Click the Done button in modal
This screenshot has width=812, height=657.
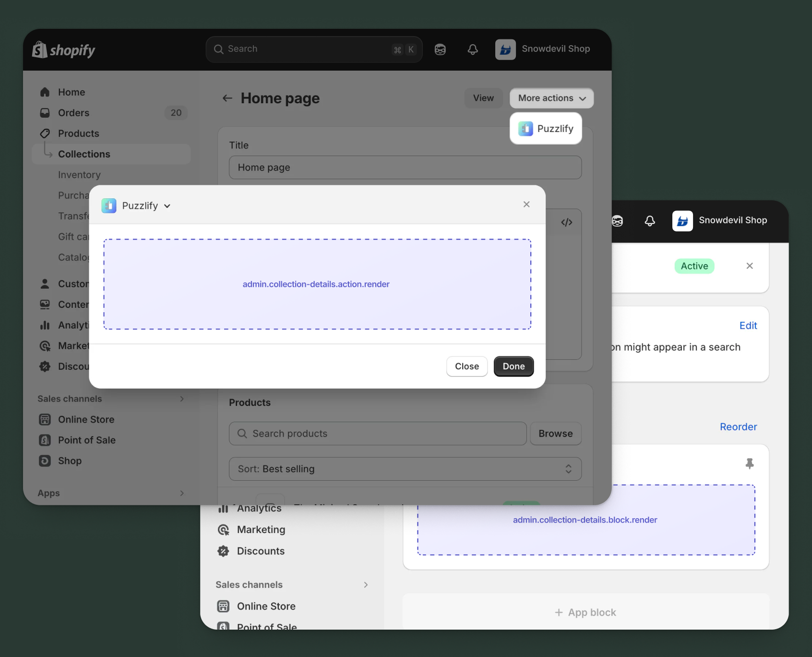(x=513, y=366)
